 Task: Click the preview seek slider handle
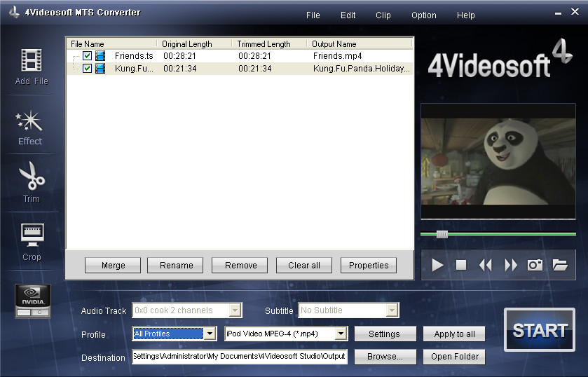coord(442,235)
